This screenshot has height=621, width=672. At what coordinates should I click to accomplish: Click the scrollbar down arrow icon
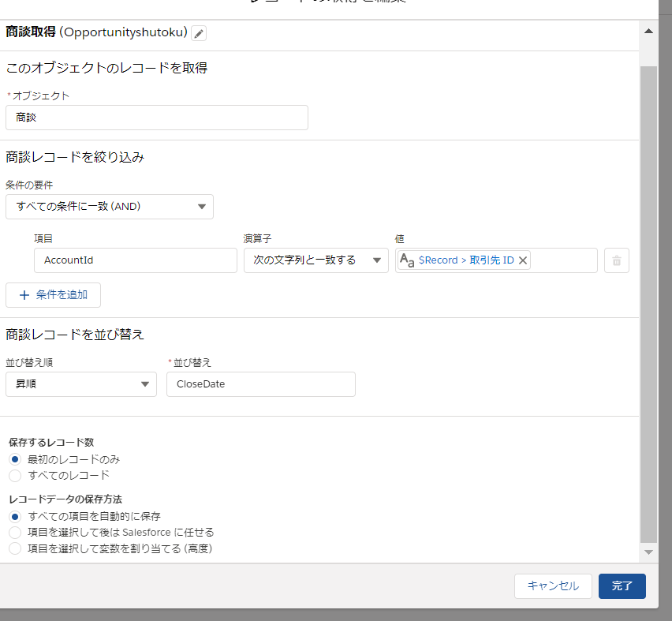coord(648,552)
